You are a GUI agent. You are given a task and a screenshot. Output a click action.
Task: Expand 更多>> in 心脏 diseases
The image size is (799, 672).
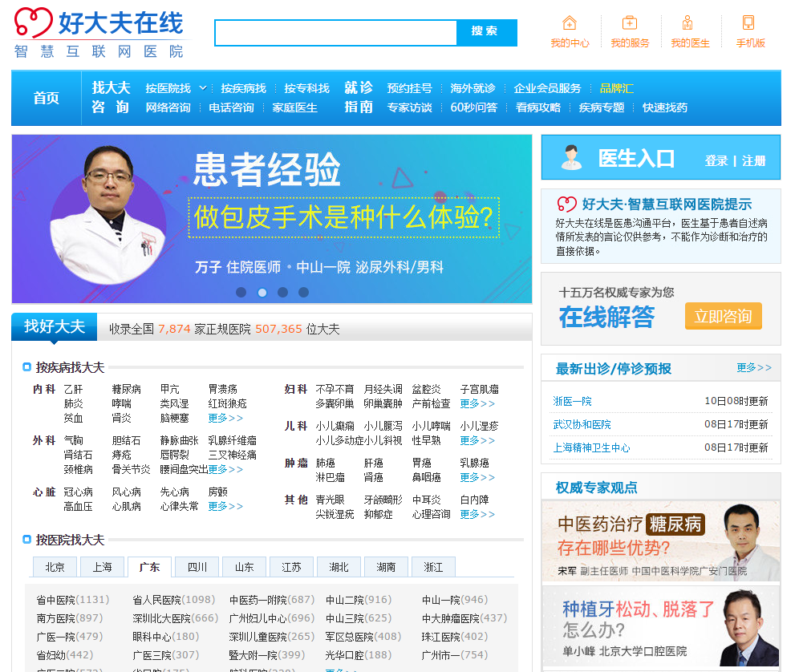pos(225,506)
